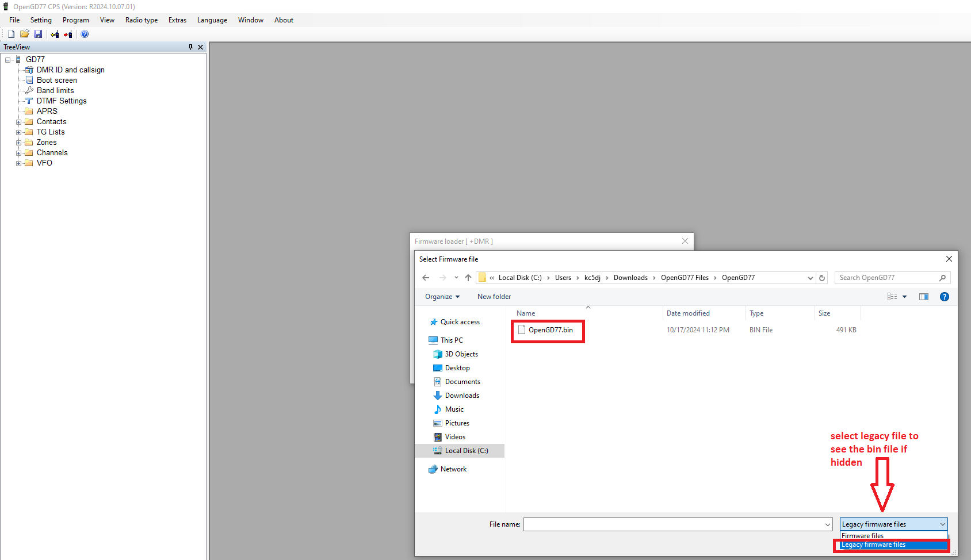Choose Firmware files filter option
Screen dimensions: 971x560
click(x=893, y=536)
